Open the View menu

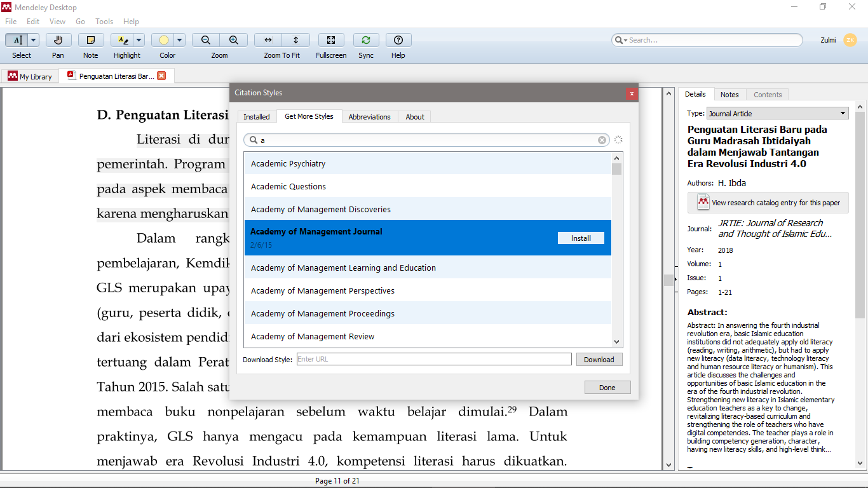click(x=57, y=22)
